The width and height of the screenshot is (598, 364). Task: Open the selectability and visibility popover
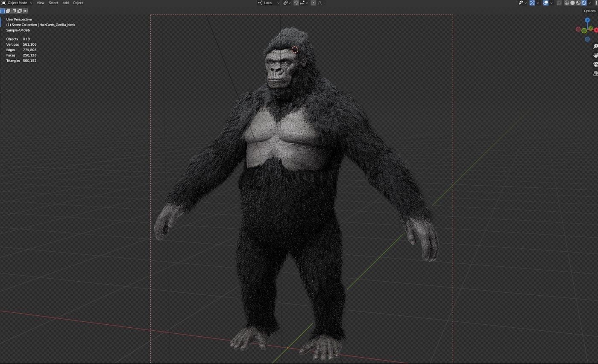522,3
